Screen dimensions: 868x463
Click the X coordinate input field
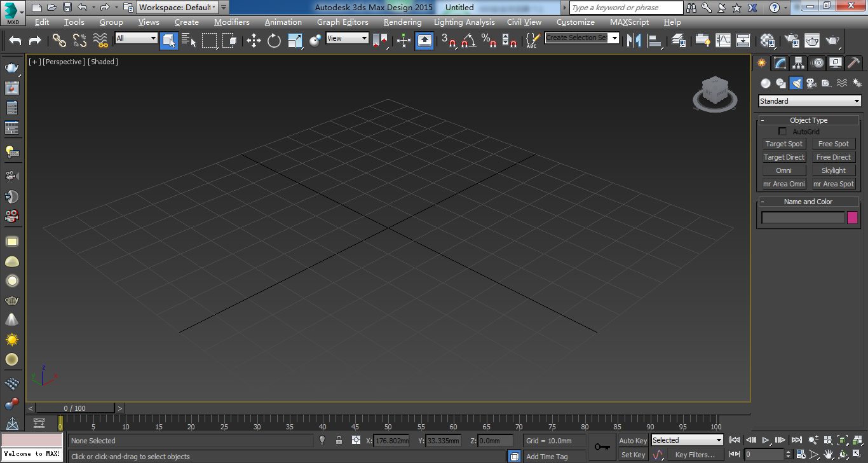click(392, 440)
